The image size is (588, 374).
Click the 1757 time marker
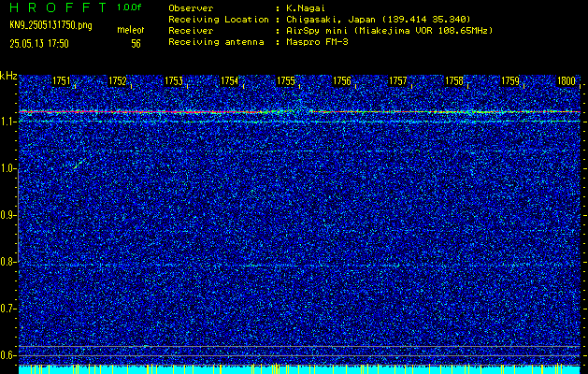(x=398, y=80)
